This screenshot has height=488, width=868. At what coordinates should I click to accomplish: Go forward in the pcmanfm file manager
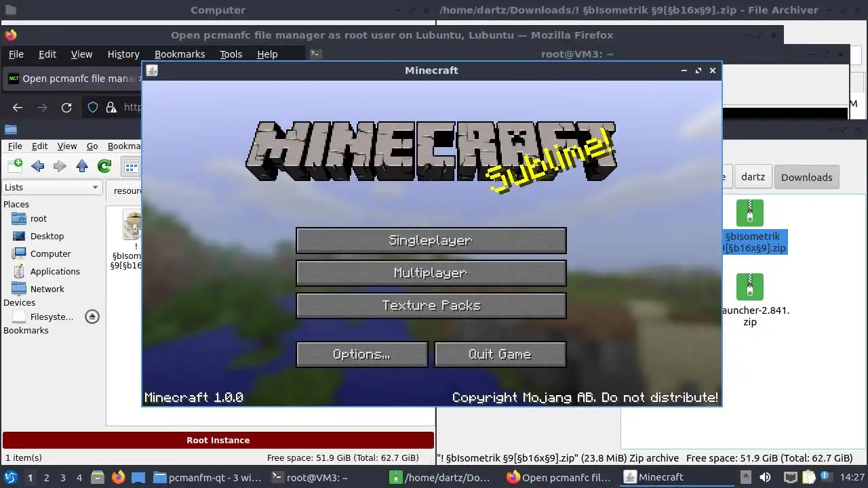pos(60,166)
